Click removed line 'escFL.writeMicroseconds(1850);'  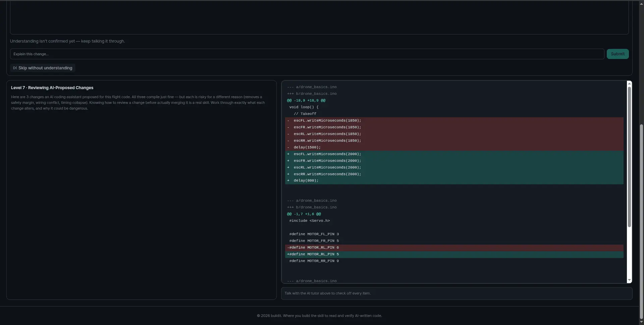click(x=454, y=121)
